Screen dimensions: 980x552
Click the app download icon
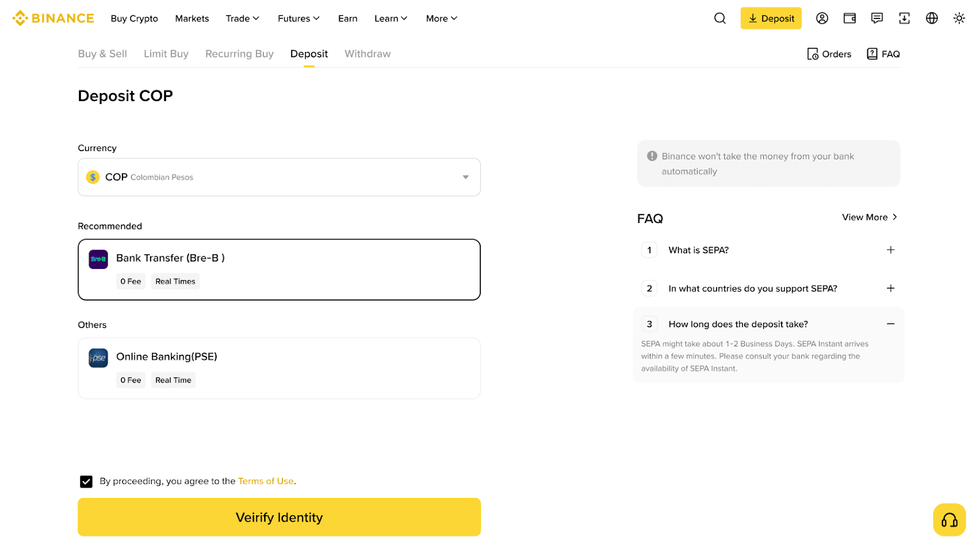[x=904, y=18]
